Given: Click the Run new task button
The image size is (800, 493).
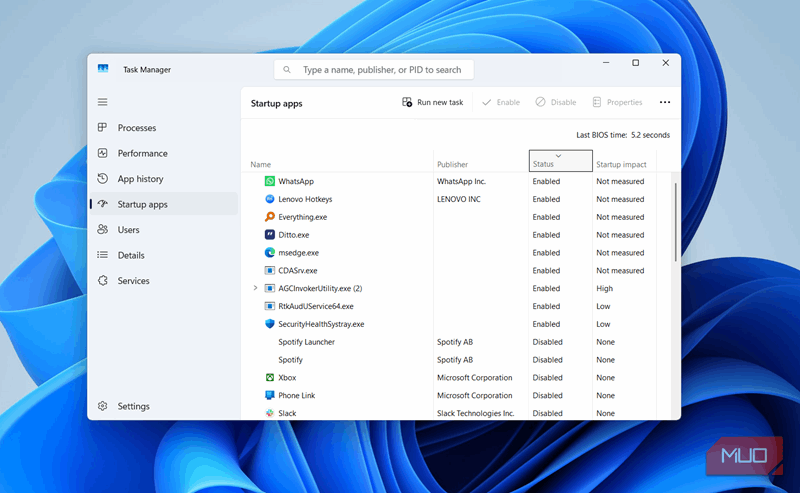Looking at the screenshot, I should click(433, 102).
